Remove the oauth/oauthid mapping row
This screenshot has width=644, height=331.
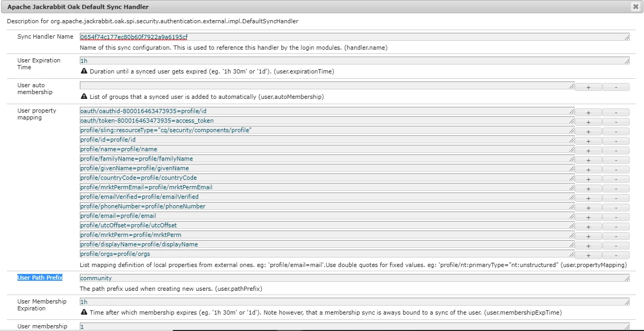coord(616,113)
